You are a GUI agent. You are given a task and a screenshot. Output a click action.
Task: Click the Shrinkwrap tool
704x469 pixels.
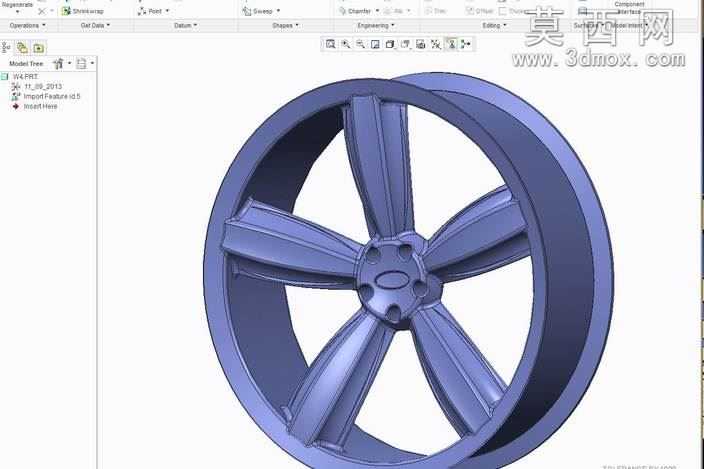[x=83, y=11]
